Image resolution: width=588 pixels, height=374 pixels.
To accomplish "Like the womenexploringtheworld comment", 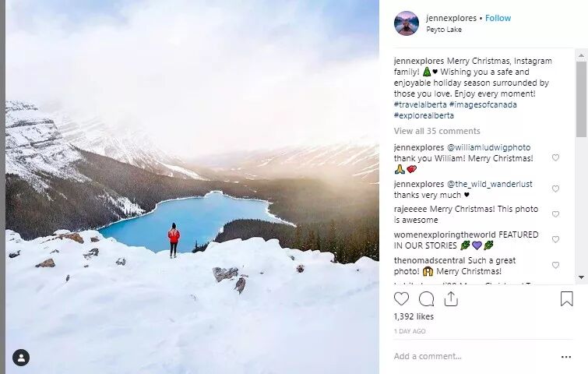I will pos(555,239).
